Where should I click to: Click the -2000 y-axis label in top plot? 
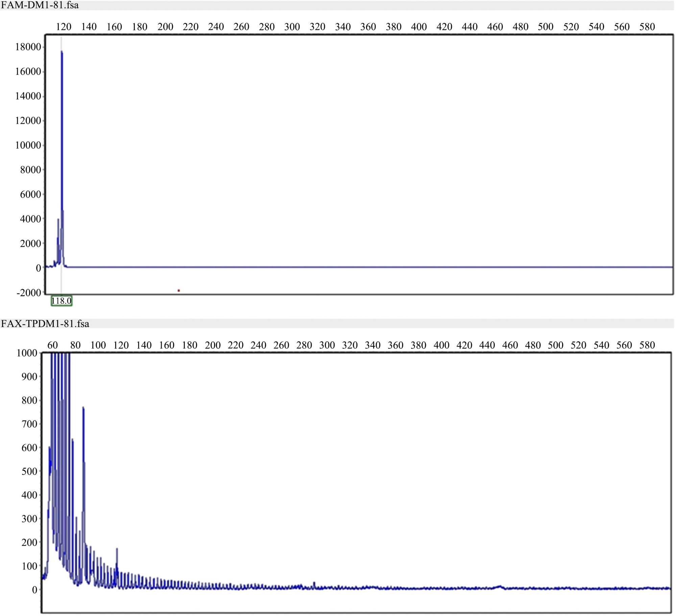pos(29,293)
